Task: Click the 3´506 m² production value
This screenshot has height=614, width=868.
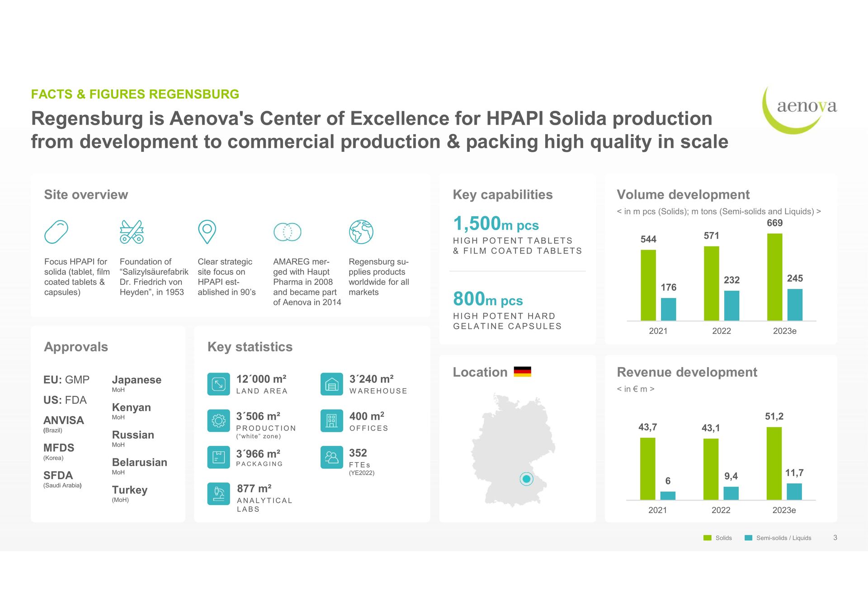Action: click(258, 416)
